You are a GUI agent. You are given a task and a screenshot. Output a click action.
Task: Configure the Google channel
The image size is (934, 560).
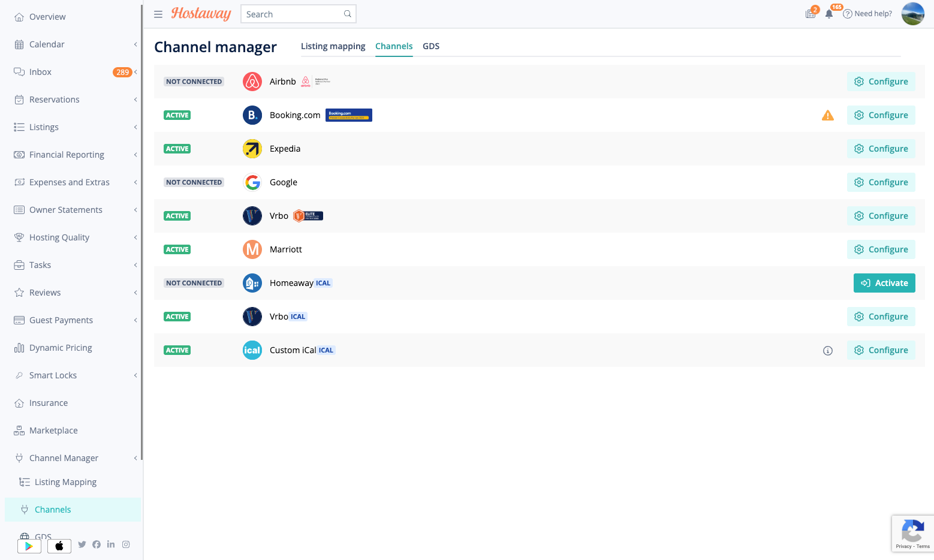coord(881,182)
